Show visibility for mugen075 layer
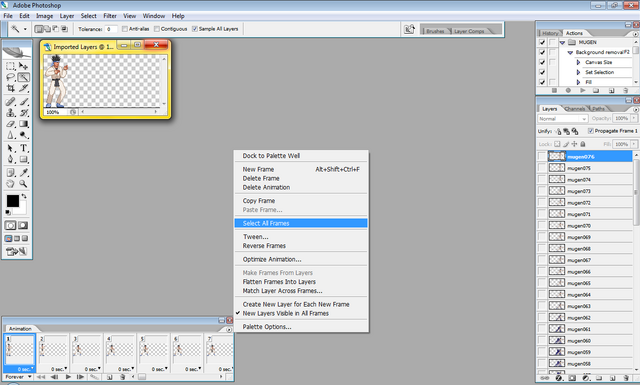Viewport: 640px width, 385px height. [542, 168]
